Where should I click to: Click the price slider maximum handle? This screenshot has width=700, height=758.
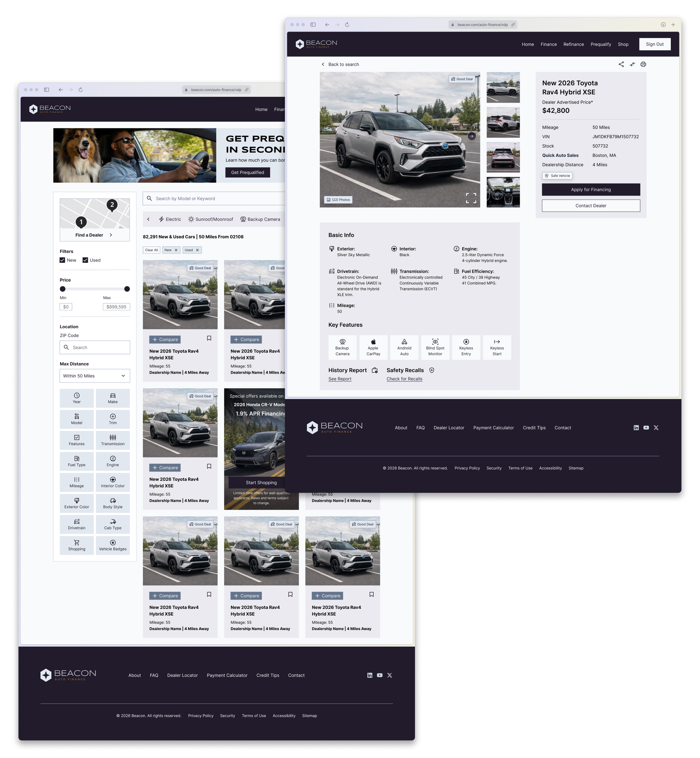(x=127, y=289)
